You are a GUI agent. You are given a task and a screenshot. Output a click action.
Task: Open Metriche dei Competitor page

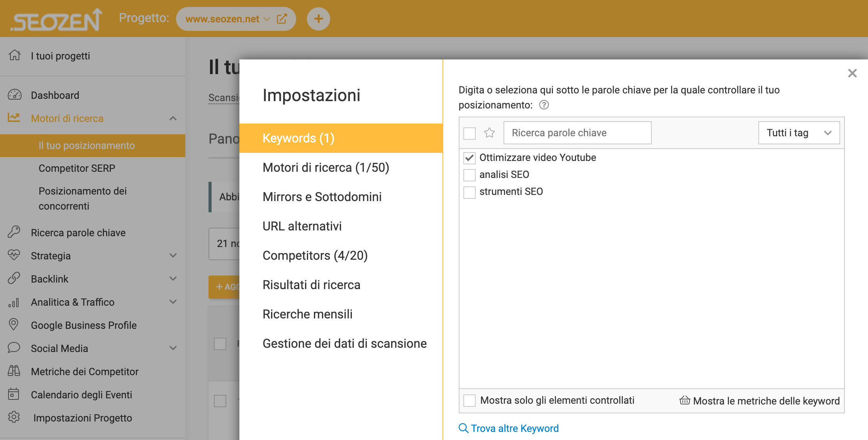85,372
